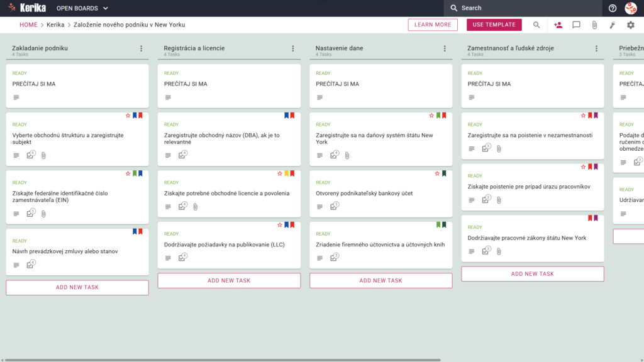
Task: Click ADD NEW TASK under Registrácia a licencie
Action: [229, 281]
